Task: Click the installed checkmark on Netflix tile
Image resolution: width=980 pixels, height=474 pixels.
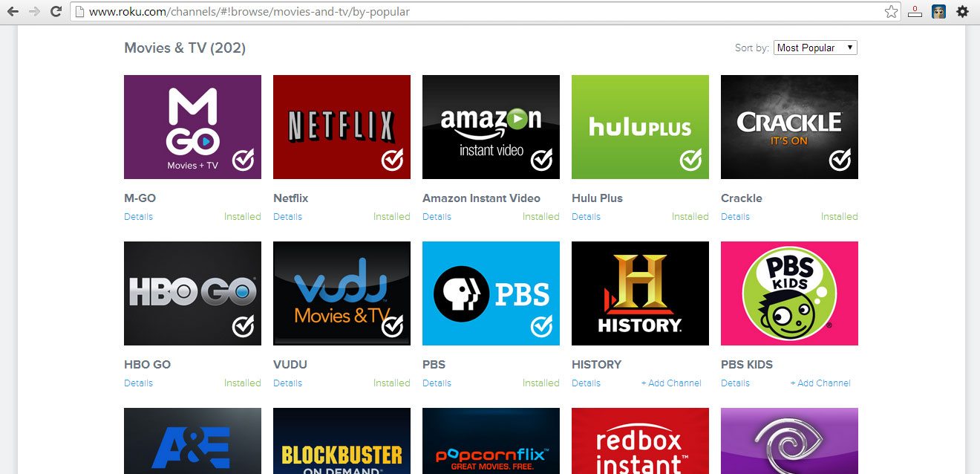Action: pos(393,160)
